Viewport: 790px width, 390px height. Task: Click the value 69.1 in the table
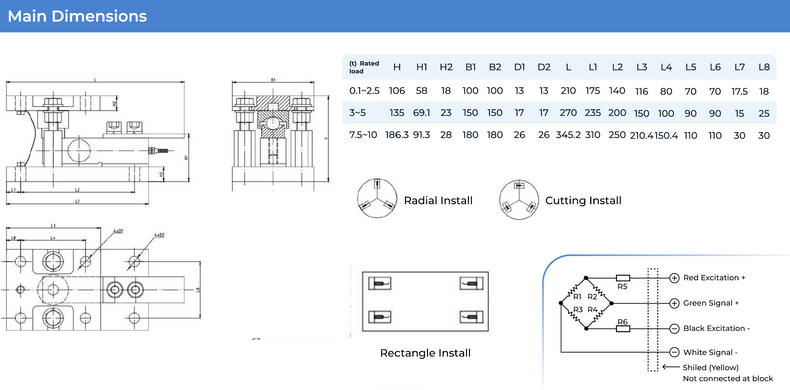(x=421, y=113)
